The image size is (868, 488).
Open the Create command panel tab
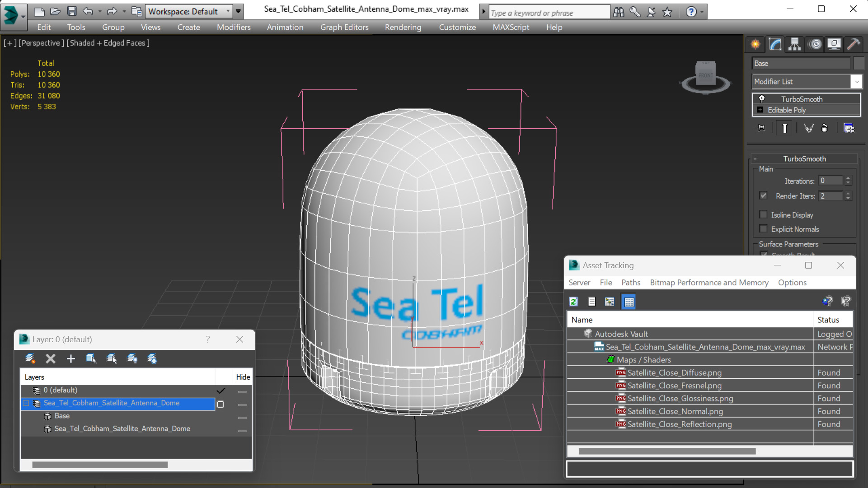coord(755,44)
